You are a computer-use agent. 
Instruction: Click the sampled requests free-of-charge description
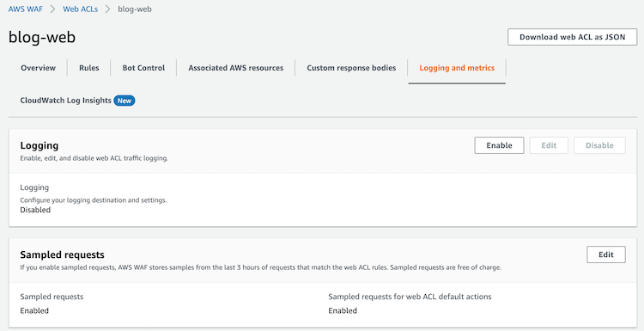click(261, 267)
